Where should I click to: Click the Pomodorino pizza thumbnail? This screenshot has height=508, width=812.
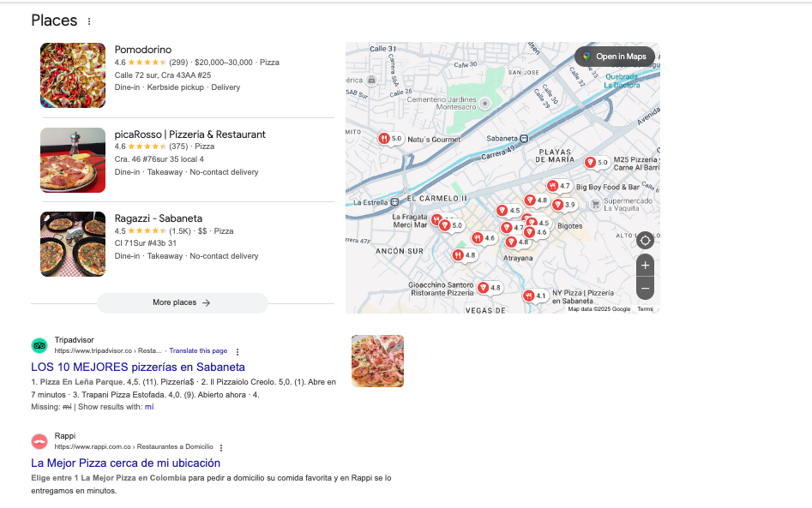[73, 75]
